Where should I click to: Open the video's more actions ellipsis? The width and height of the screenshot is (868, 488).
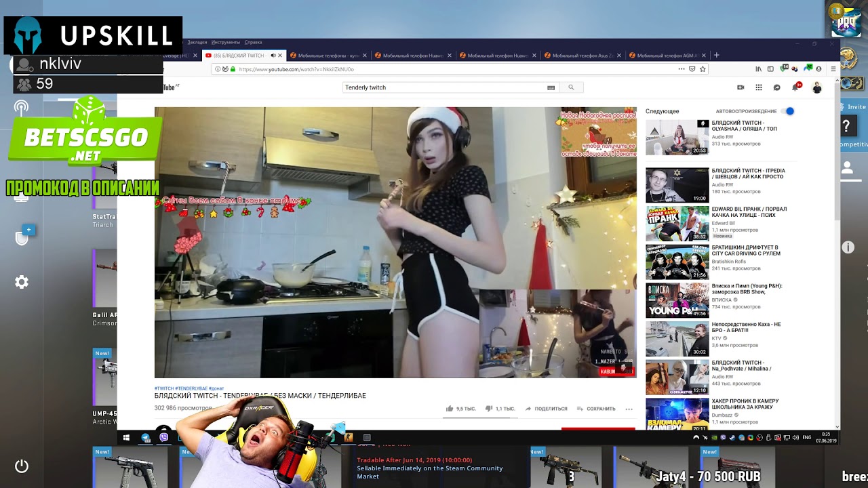click(x=629, y=409)
